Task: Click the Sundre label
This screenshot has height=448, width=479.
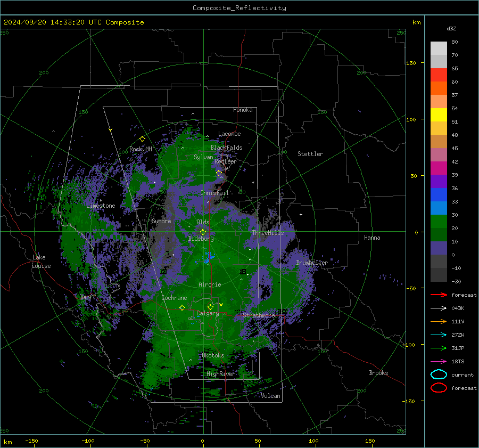Action: click(x=161, y=221)
